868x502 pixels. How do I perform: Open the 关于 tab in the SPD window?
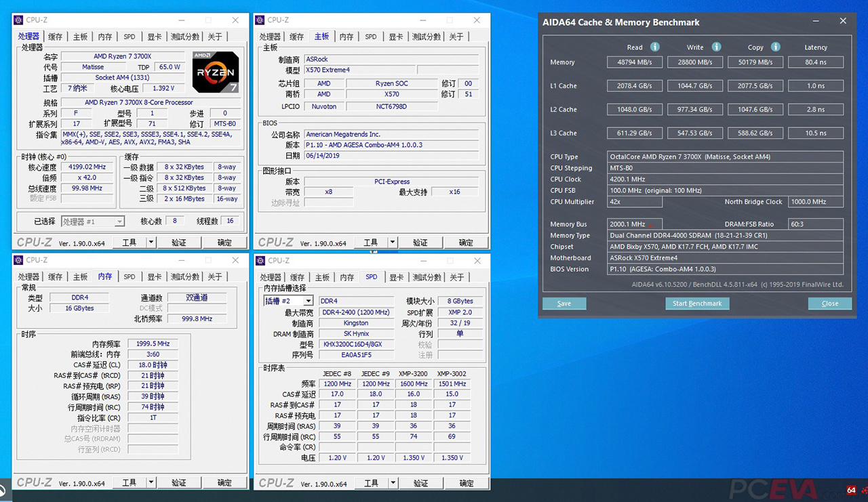tap(456, 277)
